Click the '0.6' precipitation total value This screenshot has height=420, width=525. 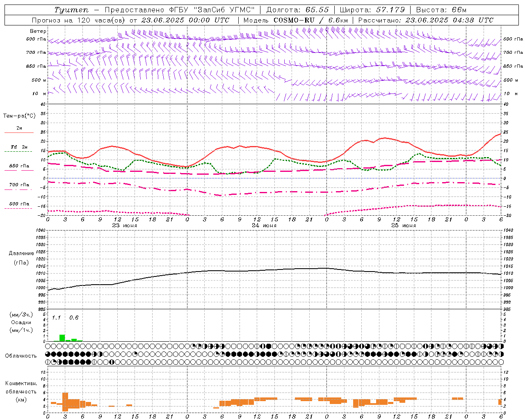(74, 317)
